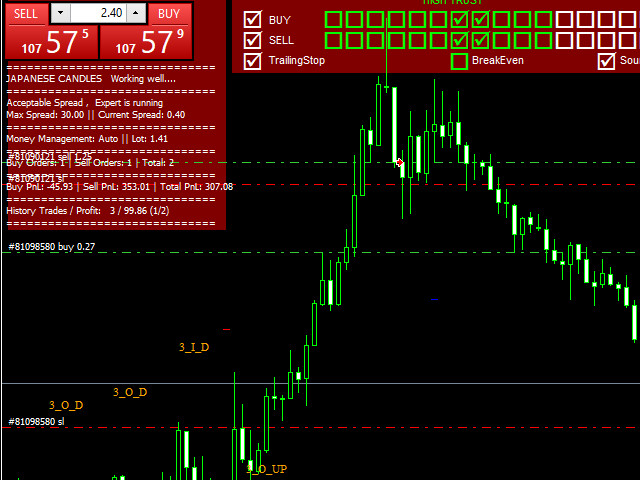Select the '#81098580 buy 0.27' order label
Viewport: 640px width, 480px height.
(52, 247)
